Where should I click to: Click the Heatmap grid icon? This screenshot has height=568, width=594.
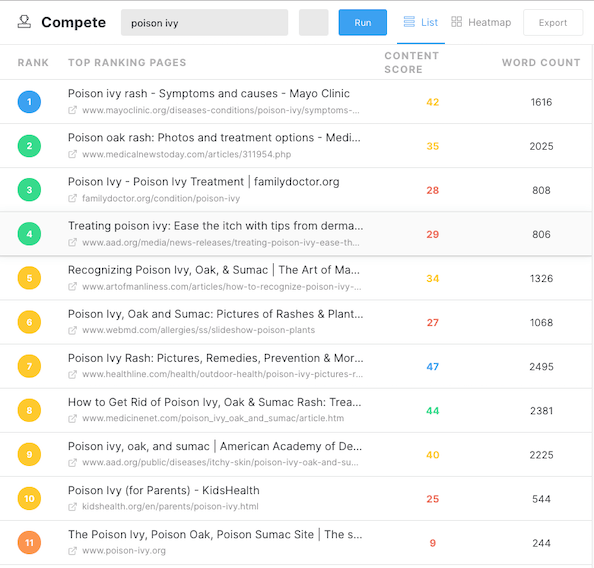[x=456, y=22]
